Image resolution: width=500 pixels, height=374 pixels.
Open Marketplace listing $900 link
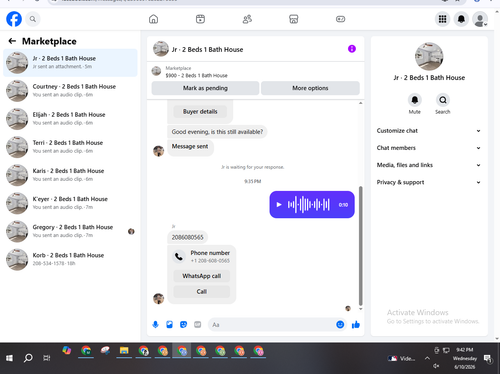[197, 75]
